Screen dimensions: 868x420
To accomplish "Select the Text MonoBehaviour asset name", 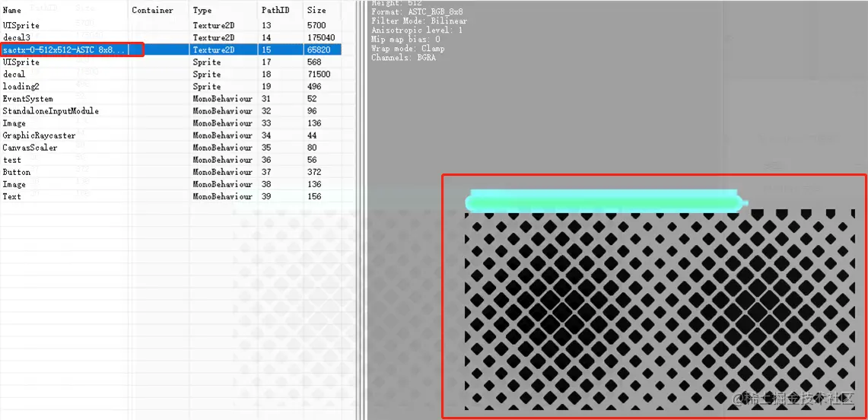I will point(11,196).
